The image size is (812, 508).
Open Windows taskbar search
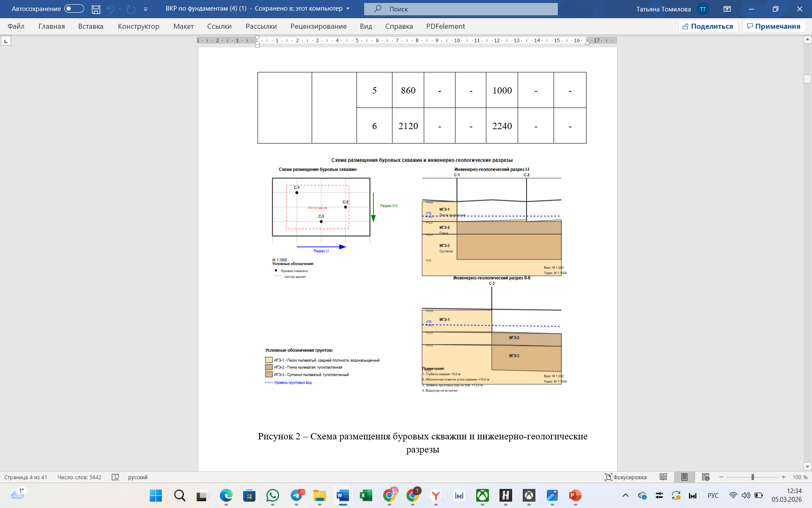pos(179,495)
